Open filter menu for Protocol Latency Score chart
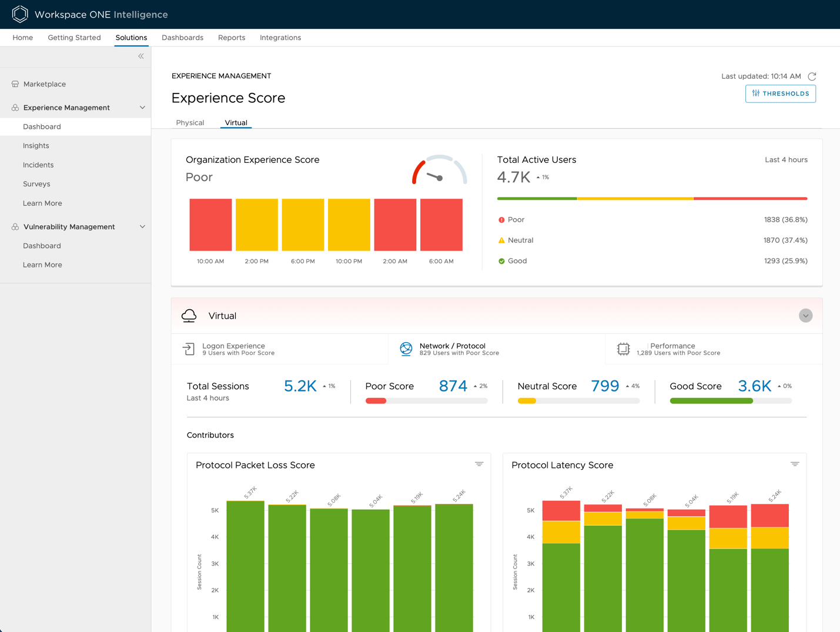Screen dimensions: 840x632 click(x=795, y=464)
